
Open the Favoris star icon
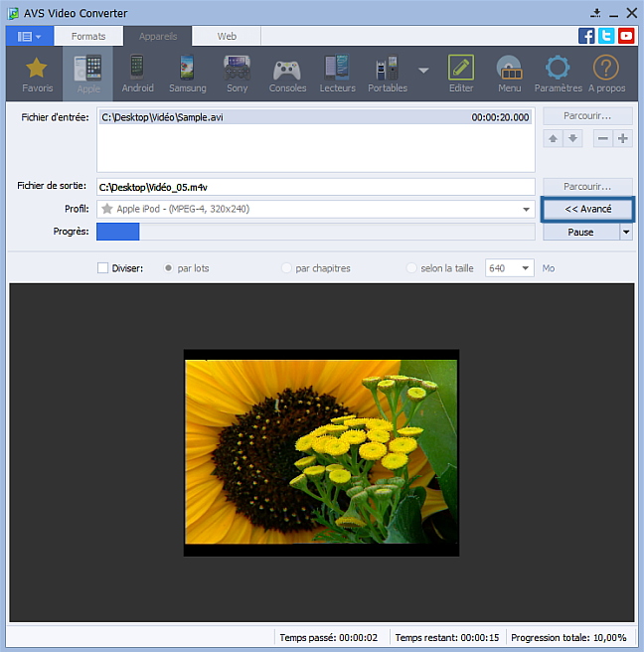coord(38,74)
